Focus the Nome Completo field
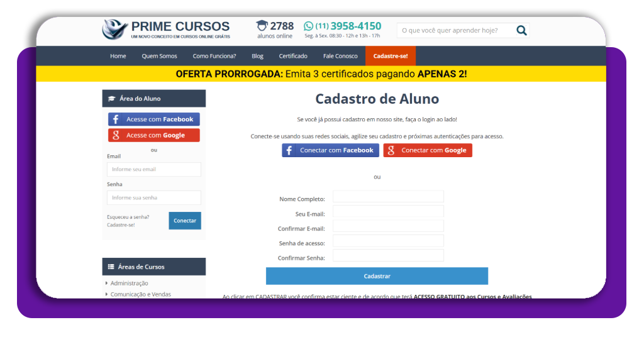 pyautogui.click(x=388, y=197)
